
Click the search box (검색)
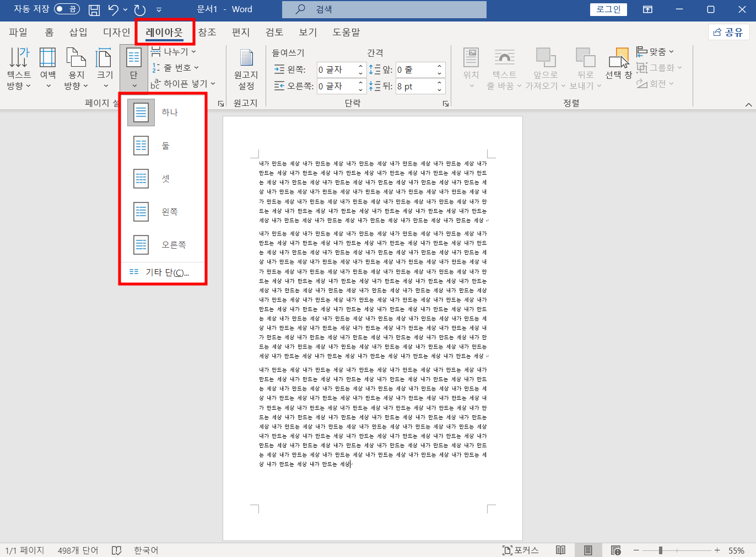pyautogui.click(x=384, y=9)
